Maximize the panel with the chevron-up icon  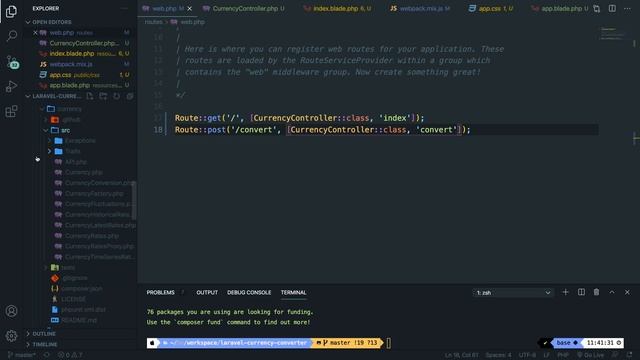tap(612, 292)
